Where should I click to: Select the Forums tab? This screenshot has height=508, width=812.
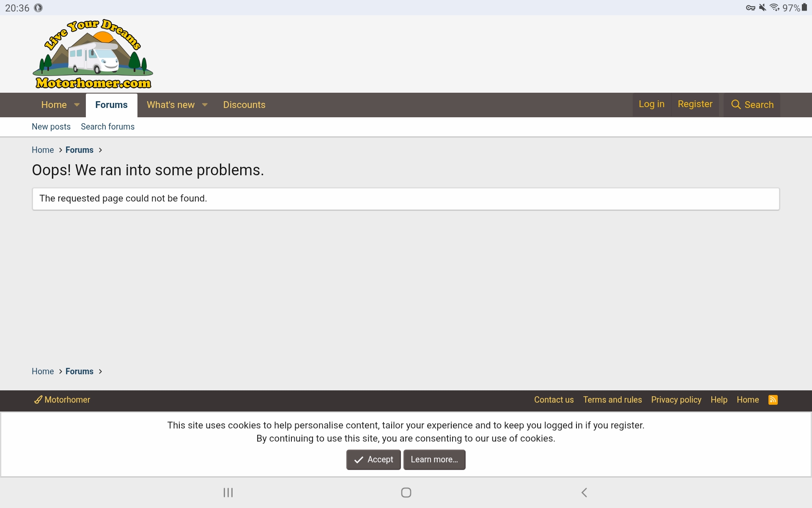pyautogui.click(x=111, y=105)
